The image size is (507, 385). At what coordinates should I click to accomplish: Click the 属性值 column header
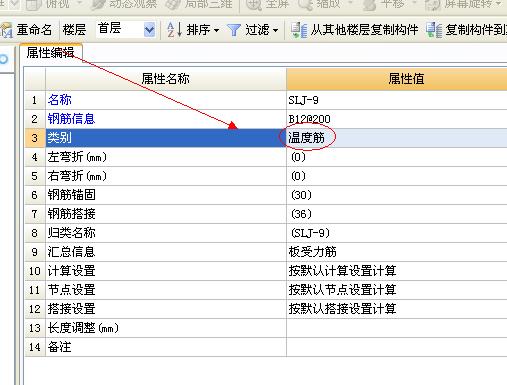point(397,79)
